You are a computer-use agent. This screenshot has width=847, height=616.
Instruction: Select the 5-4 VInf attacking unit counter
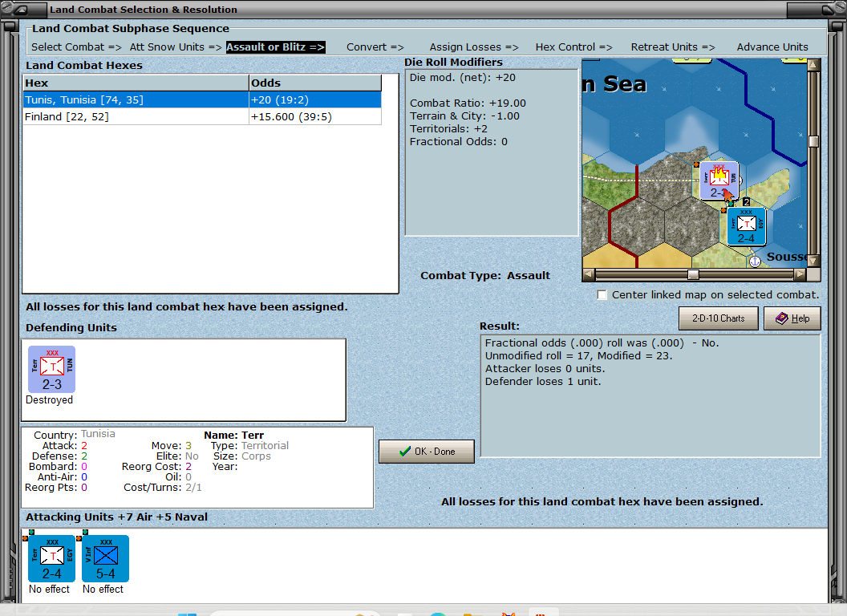coord(105,558)
